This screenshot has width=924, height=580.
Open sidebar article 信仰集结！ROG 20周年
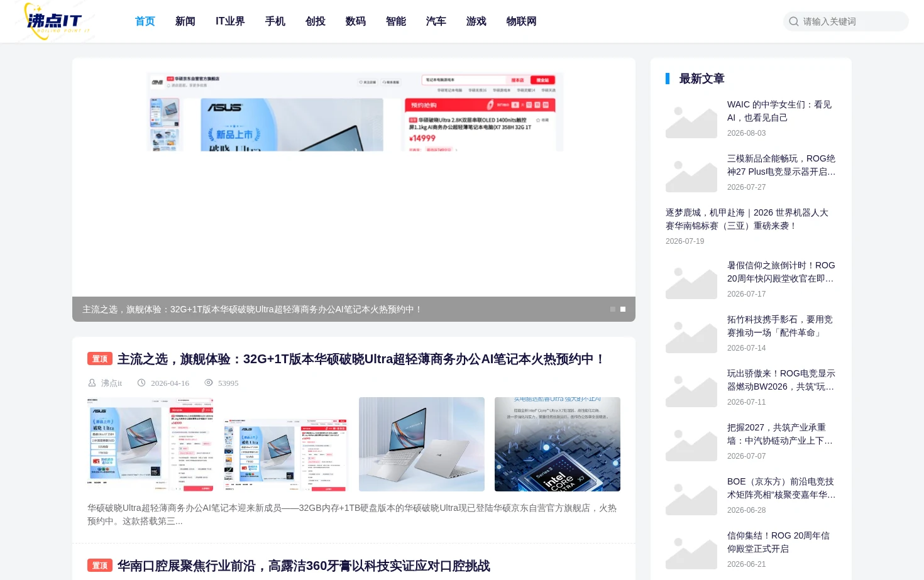[x=778, y=542]
